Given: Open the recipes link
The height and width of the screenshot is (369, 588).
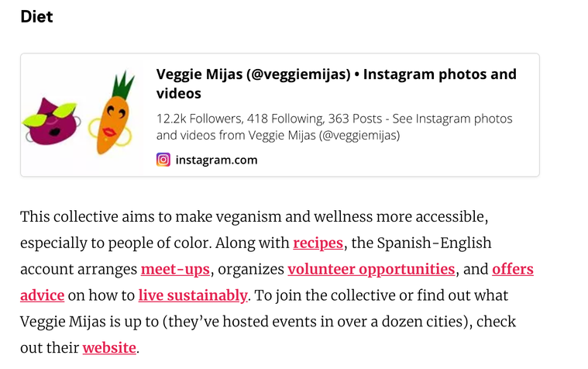Looking at the screenshot, I should 318,243.
